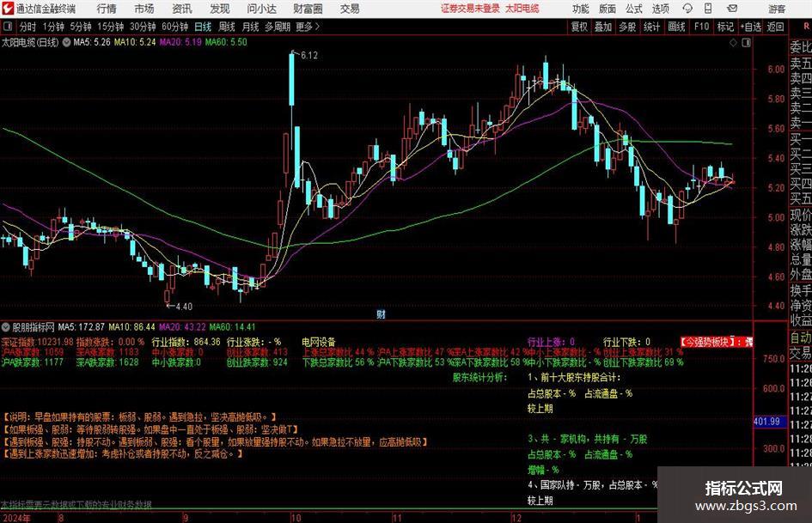Click the 统计 statistics button

click(x=651, y=27)
